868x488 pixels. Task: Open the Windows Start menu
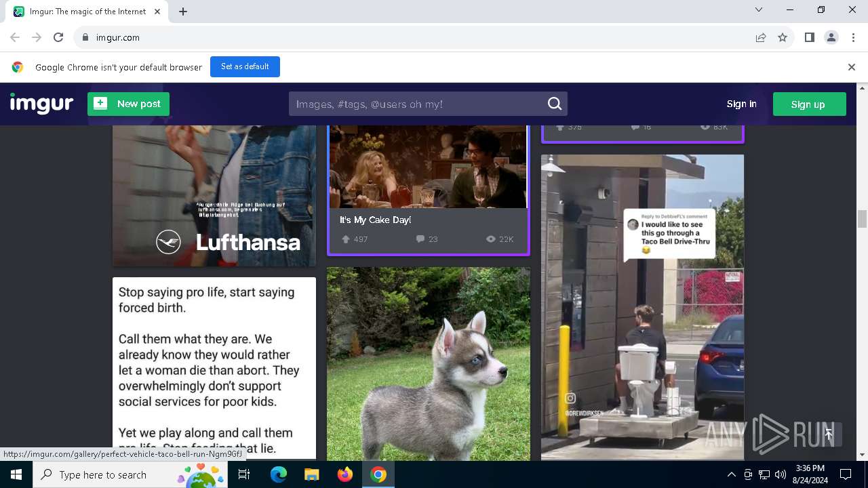tap(16, 474)
